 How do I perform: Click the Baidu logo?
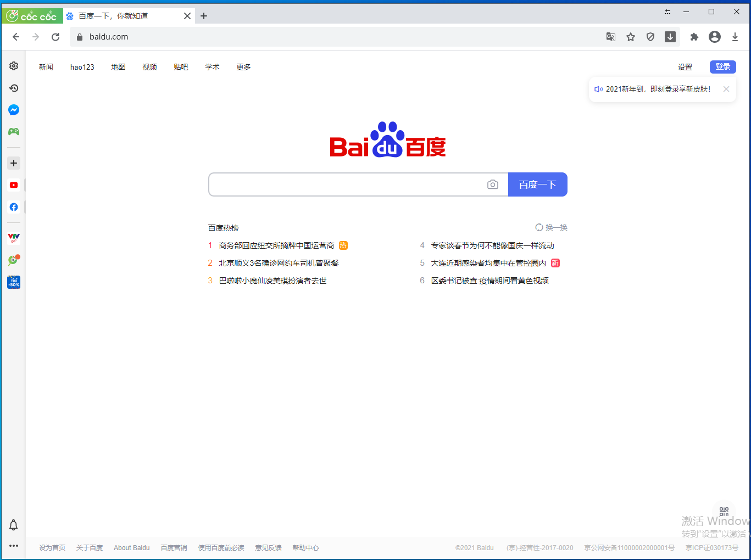[x=388, y=139]
